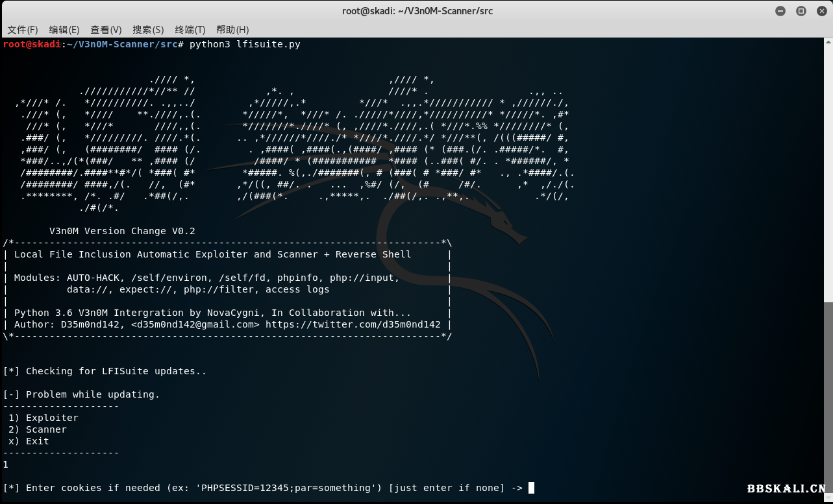Open the 终端(T) menu
This screenshot has width=833, height=504.
coord(189,29)
